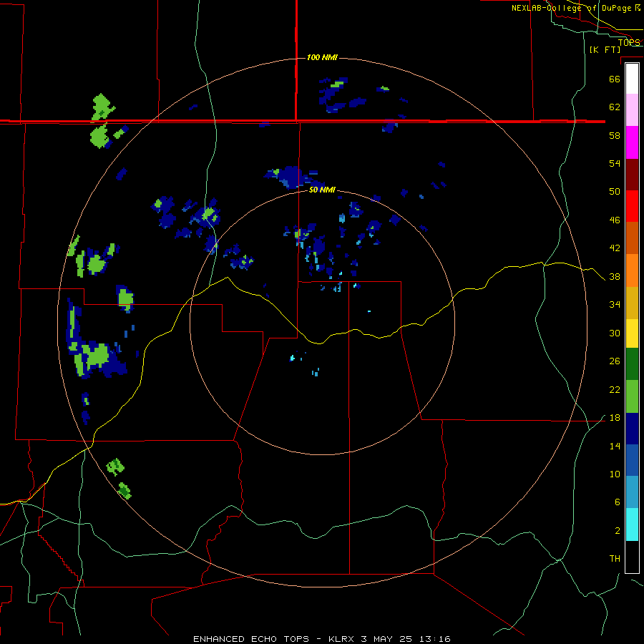This screenshot has width=644, height=644.
Task: Click the light pink legend swatch
Action: pos(632,110)
